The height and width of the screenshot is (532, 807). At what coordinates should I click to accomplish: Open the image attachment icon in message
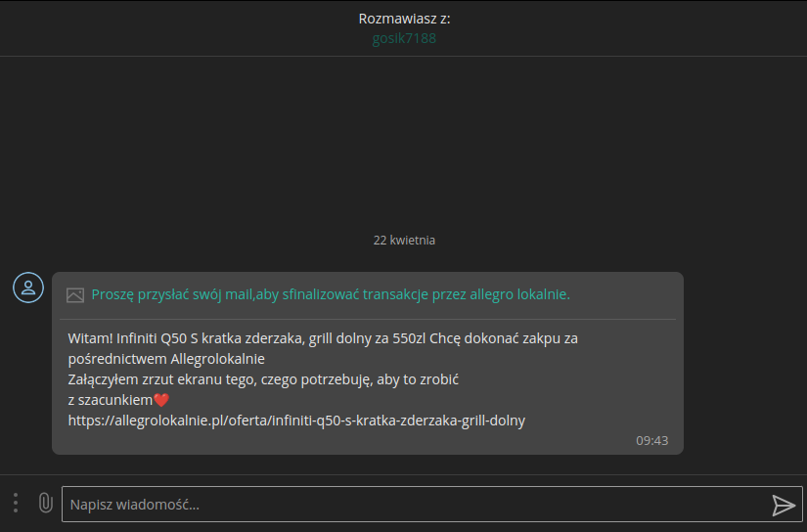[75, 294]
